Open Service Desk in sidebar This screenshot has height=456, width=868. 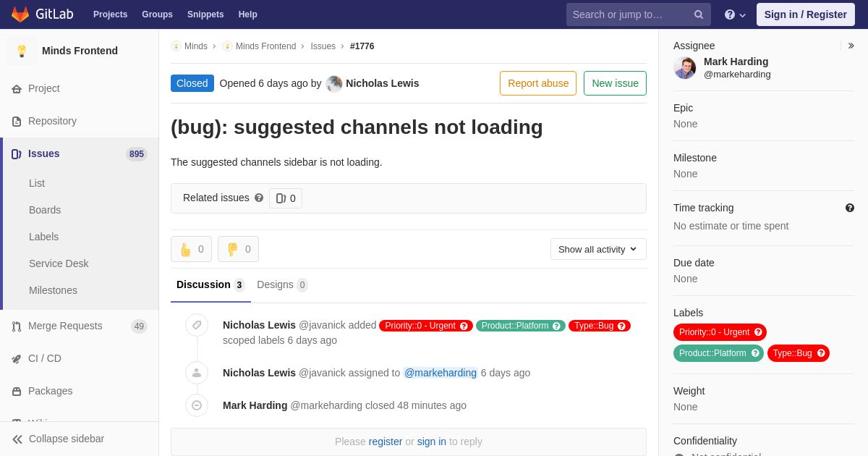(59, 264)
